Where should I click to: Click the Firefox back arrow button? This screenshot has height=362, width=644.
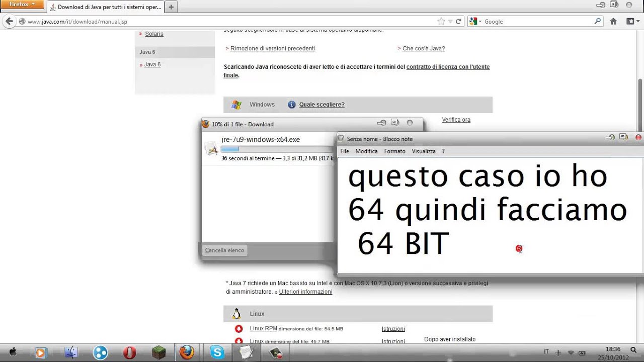(9, 22)
